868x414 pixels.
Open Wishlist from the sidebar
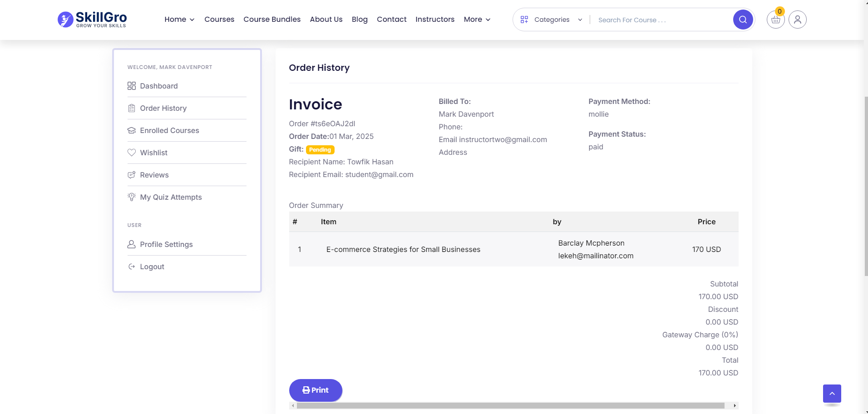153,153
